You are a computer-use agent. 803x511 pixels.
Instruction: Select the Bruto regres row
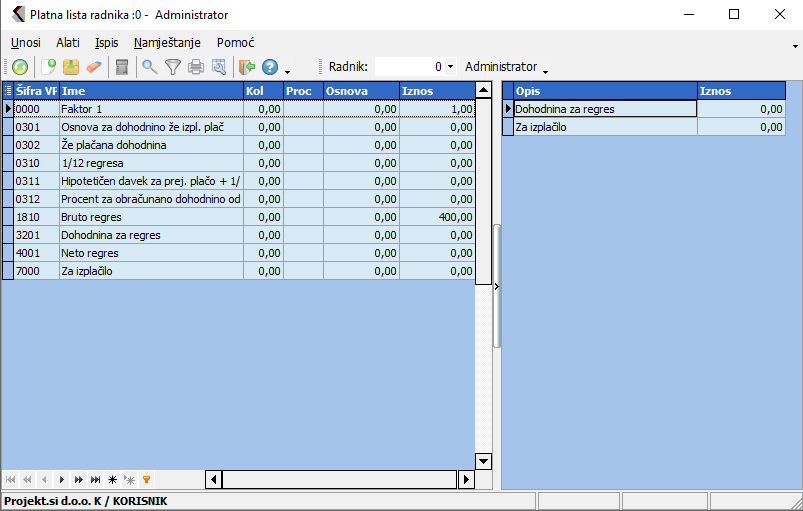click(x=150, y=217)
